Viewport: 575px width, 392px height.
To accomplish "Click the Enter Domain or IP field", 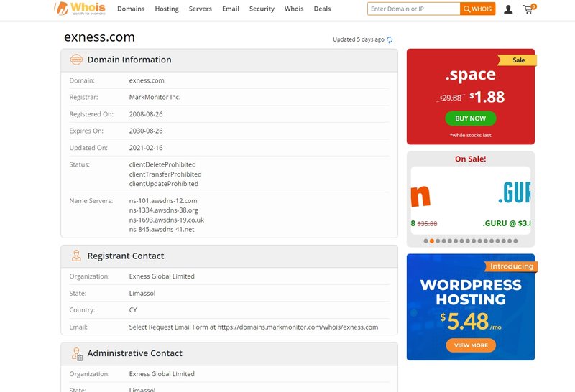I will [x=413, y=9].
